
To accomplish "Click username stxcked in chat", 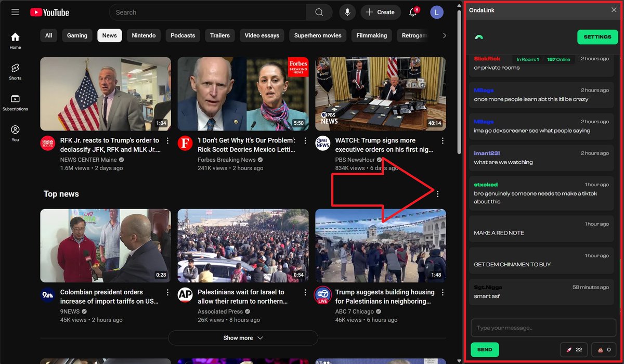I will point(486,185).
